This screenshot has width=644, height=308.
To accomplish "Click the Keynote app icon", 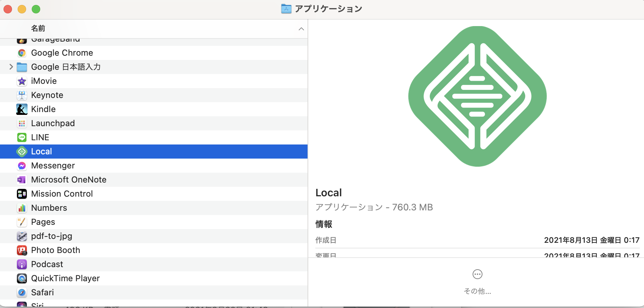I will [22, 95].
